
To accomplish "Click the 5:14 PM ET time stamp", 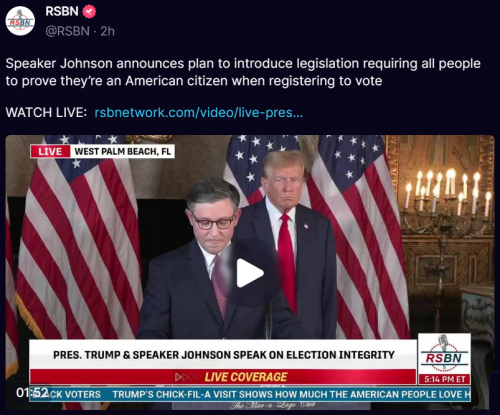I will [x=444, y=379].
